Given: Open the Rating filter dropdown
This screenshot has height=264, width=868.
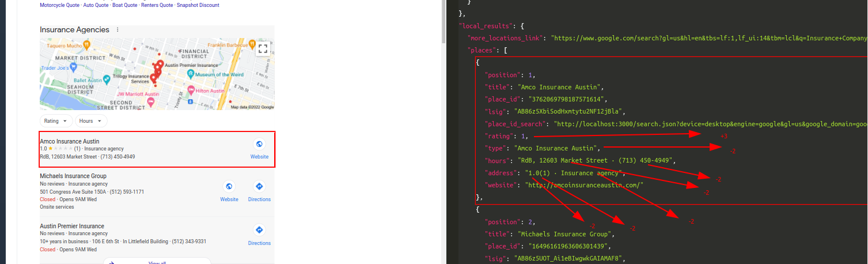Looking at the screenshot, I should tap(56, 121).
